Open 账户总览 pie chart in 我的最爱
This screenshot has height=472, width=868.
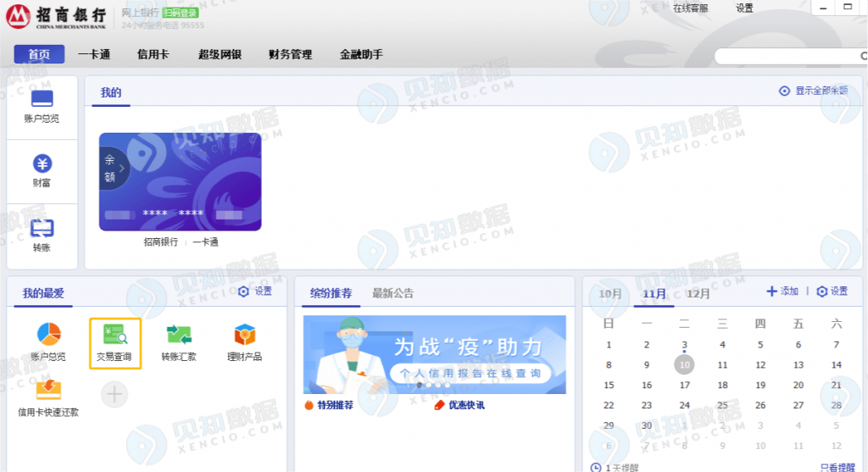click(x=48, y=342)
